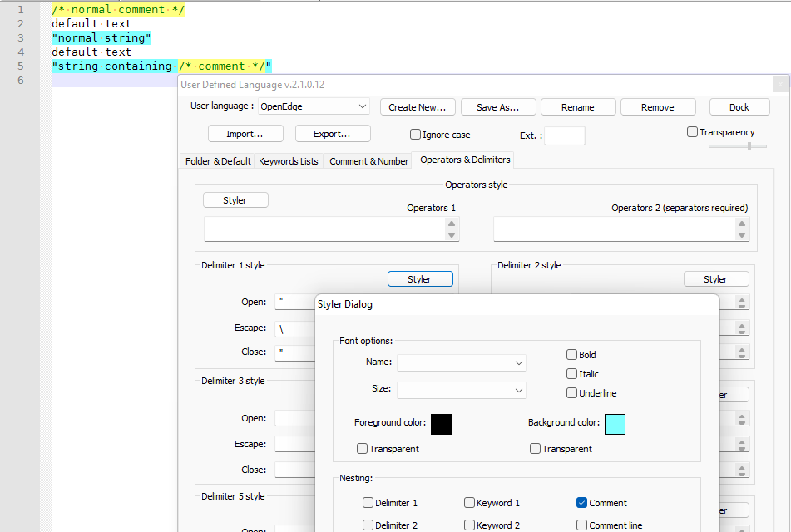Image resolution: width=791 pixels, height=532 pixels.
Task: Click the Delimiter 3 Open field
Action: [x=295, y=419]
